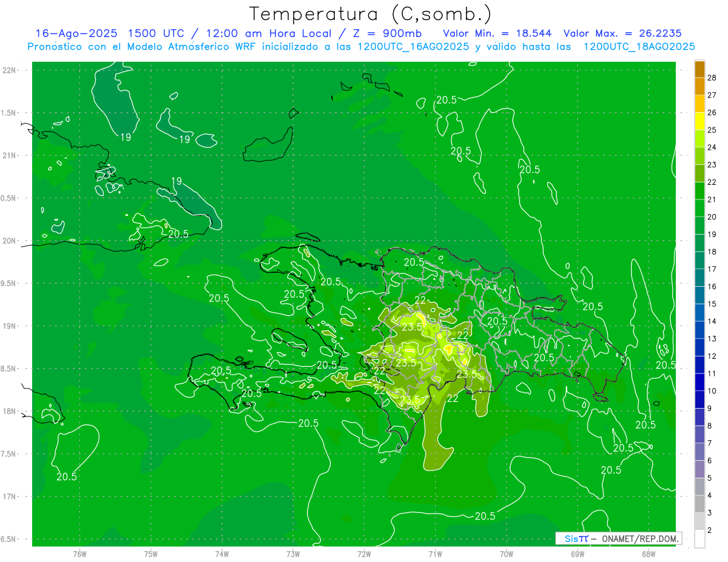Click the "68W" longitude label
Image resolution: width=728 pixels, height=562 pixels.
pos(648,554)
